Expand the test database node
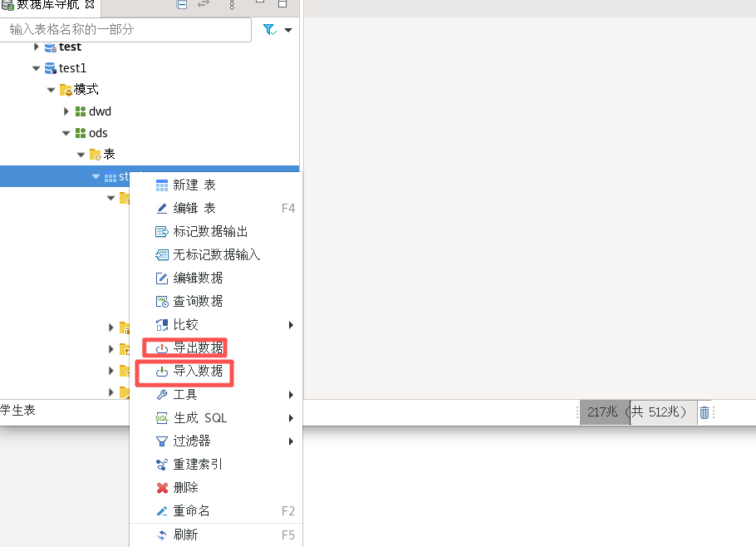Image resolution: width=756 pixels, height=547 pixels. click(37, 47)
